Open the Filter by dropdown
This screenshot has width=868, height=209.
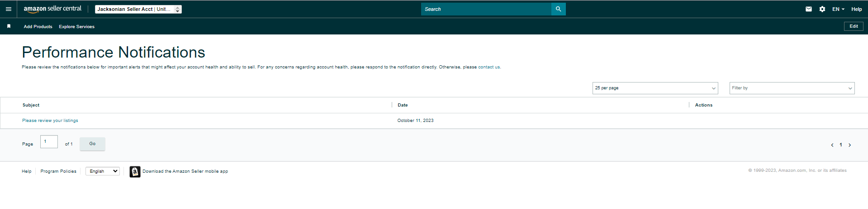[792, 88]
